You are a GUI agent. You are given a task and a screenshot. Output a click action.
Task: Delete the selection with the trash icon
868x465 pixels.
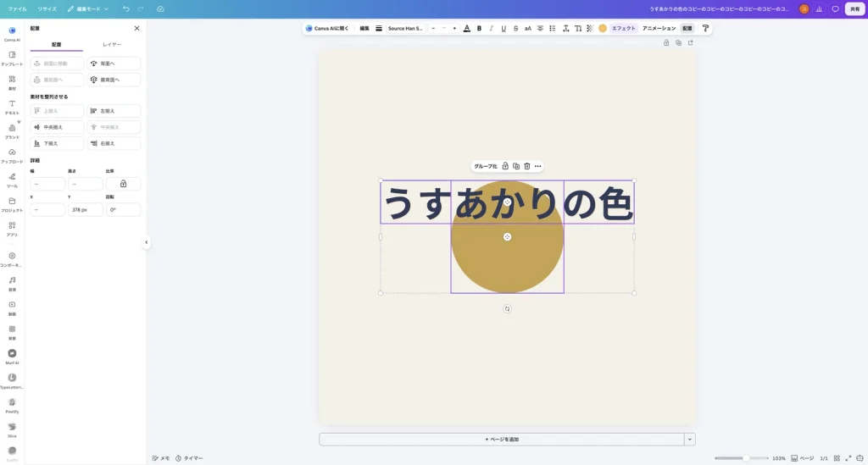tap(527, 166)
